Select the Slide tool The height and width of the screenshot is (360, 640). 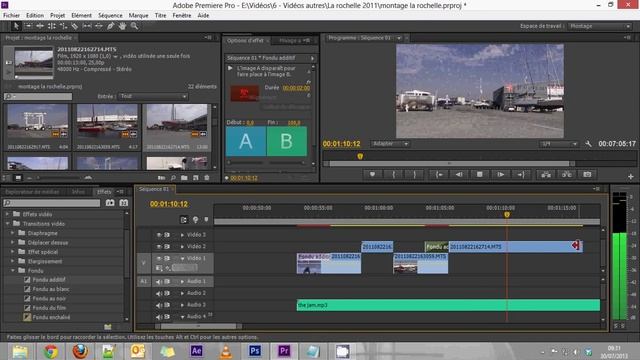(x=99, y=26)
